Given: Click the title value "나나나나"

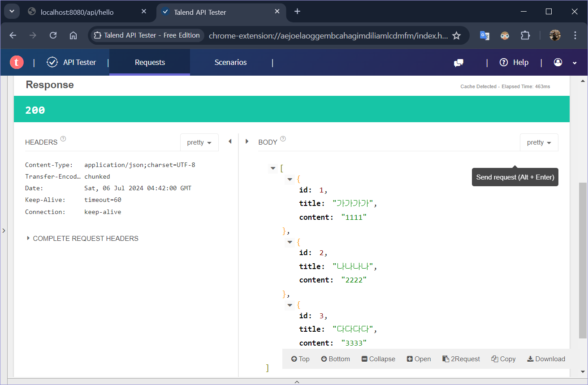Looking at the screenshot, I should click(x=353, y=266).
